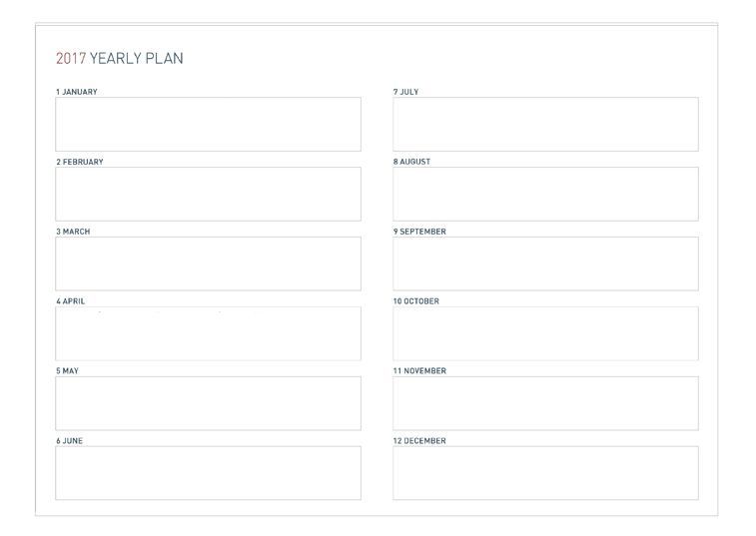Image resolution: width=756 pixels, height=536 pixels.
Task: Click the '10 OCTOBER' heading label
Action: pyautogui.click(x=415, y=301)
